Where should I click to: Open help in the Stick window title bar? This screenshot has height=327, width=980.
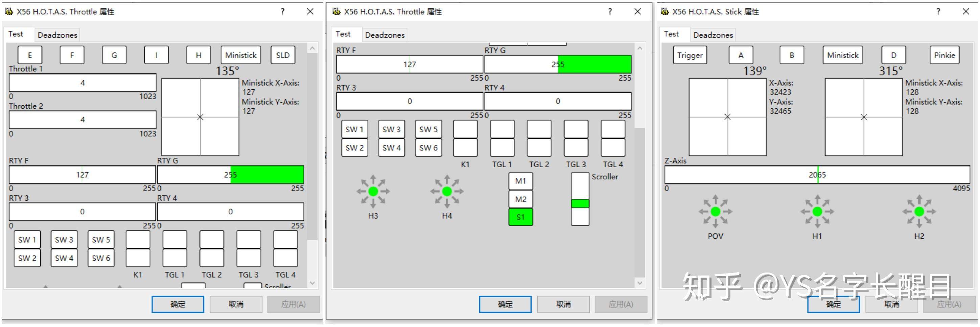pyautogui.click(x=938, y=12)
